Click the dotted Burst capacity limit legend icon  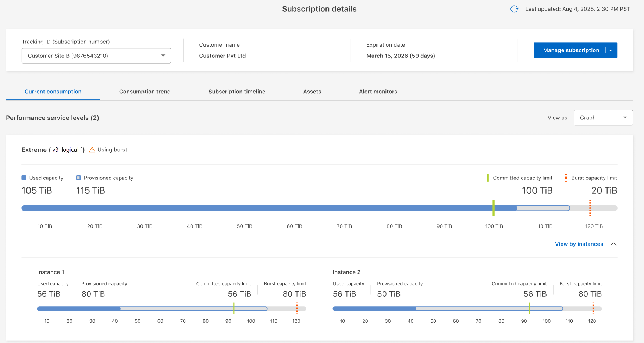pyautogui.click(x=566, y=178)
